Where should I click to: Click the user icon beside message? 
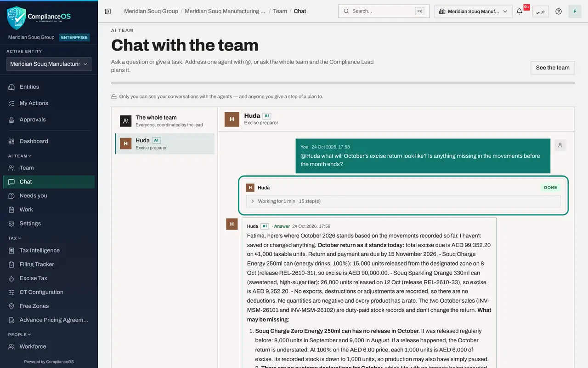click(560, 145)
